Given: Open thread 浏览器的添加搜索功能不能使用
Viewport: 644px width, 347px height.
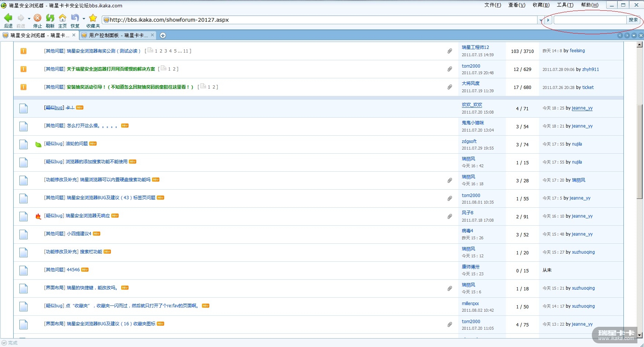Looking at the screenshot, I should (97, 162).
